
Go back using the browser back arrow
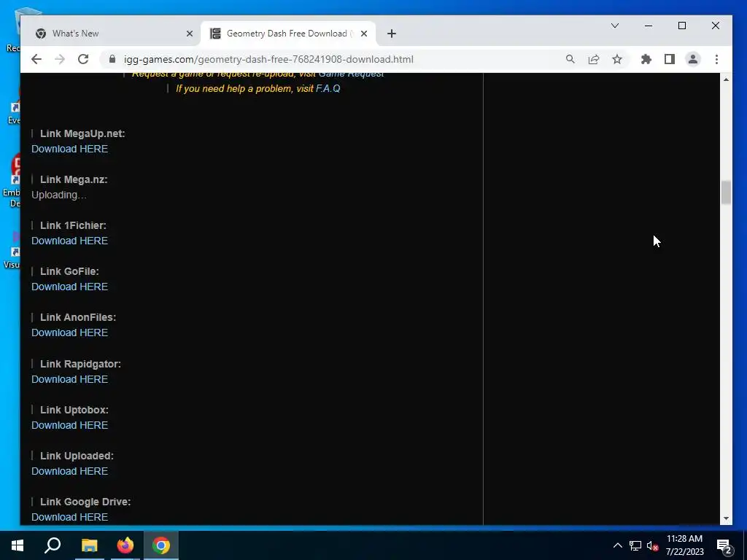36,59
